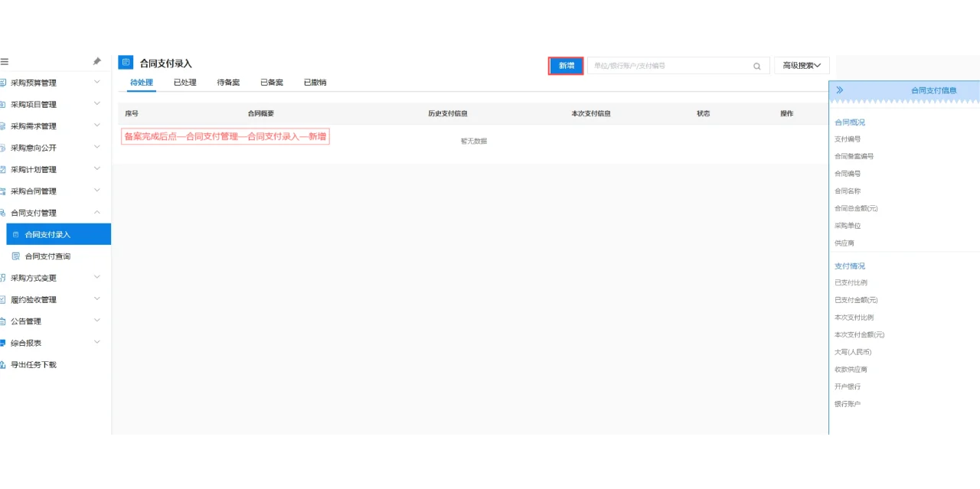Click the 合同备案编号 field label
The width and height of the screenshot is (980, 489).
pos(854,156)
